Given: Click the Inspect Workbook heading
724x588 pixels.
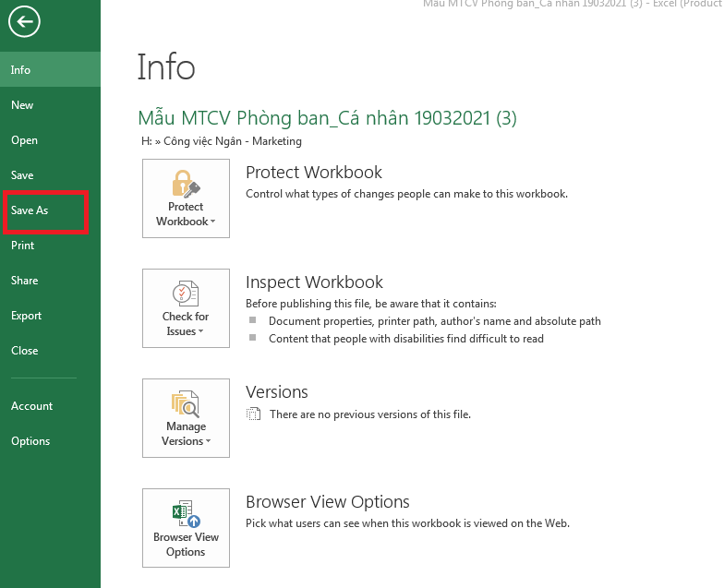Looking at the screenshot, I should click(x=314, y=282).
